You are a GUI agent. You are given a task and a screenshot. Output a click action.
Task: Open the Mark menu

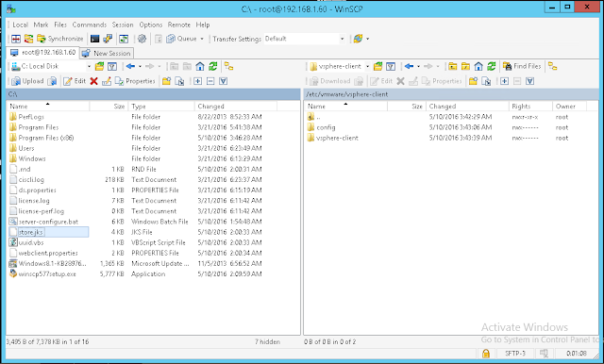(x=41, y=25)
